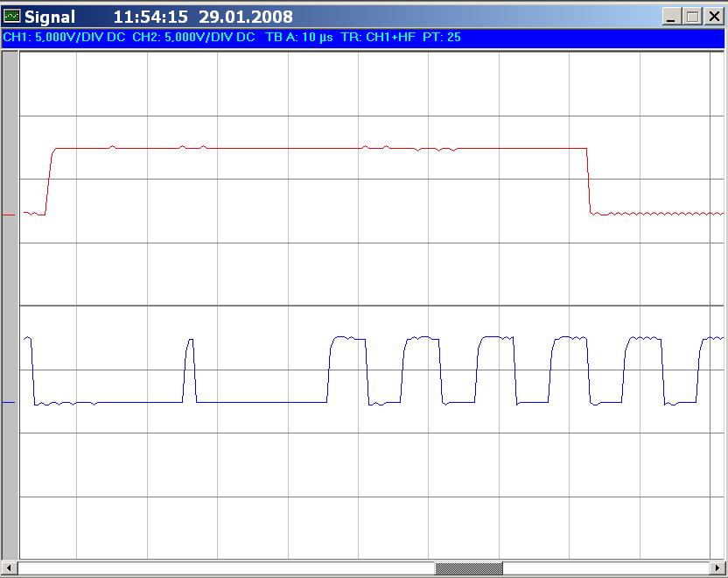This screenshot has height=578, width=728.
Task: Click the red CH1 zero-level marker
Action: click(x=9, y=215)
